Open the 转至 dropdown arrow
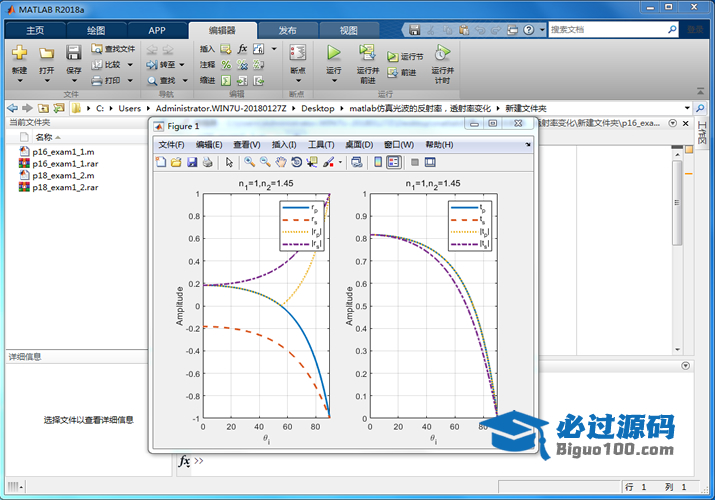This screenshot has width=715, height=500. (182, 65)
